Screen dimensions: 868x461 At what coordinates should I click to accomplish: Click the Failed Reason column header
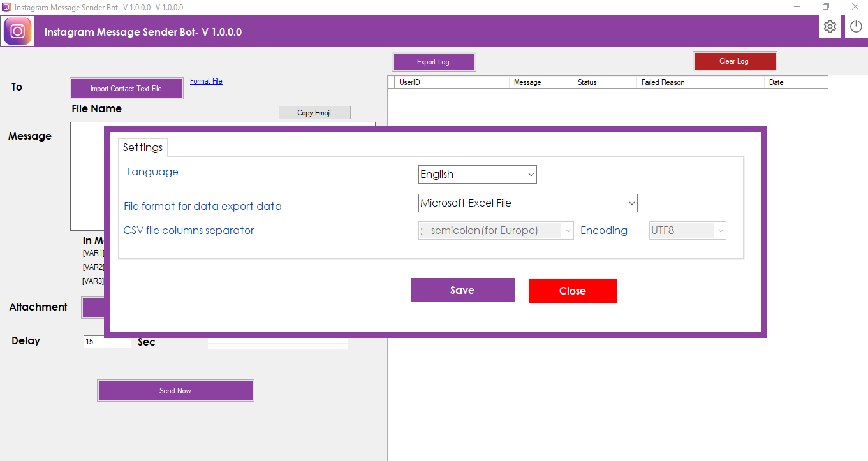700,82
